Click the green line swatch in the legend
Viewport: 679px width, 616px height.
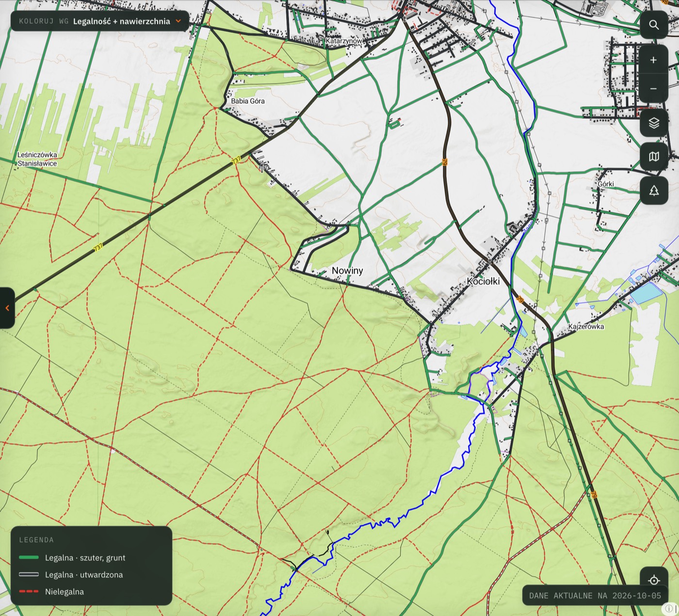tap(29, 558)
